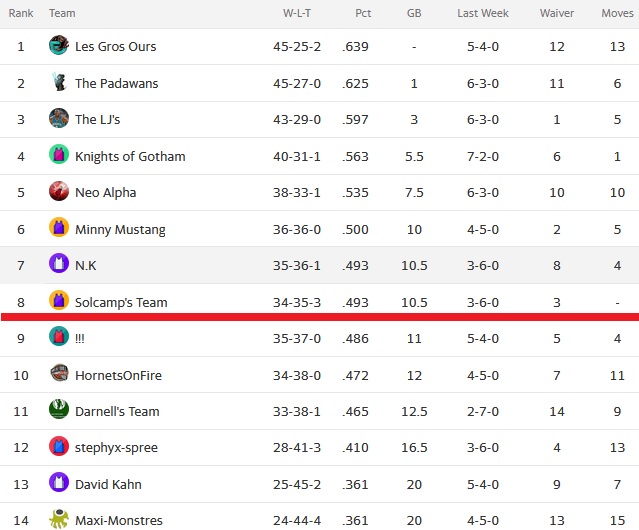639x530 pixels.
Task: Select Darnell's Team green logo
Action: coord(59,409)
